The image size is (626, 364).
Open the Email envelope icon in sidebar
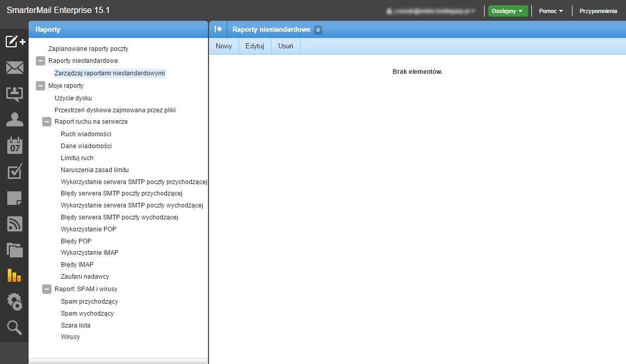[x=15, y=68]
